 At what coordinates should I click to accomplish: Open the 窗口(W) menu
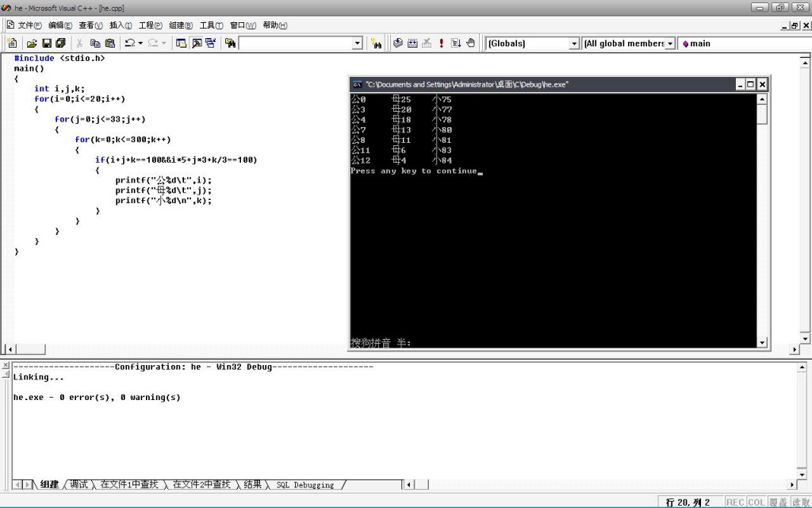(x=243, y=25)
